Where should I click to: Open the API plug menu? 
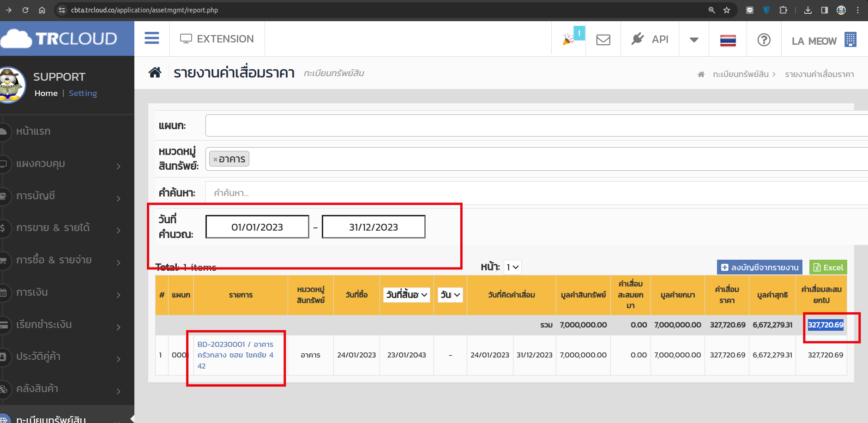click(650, 39)
